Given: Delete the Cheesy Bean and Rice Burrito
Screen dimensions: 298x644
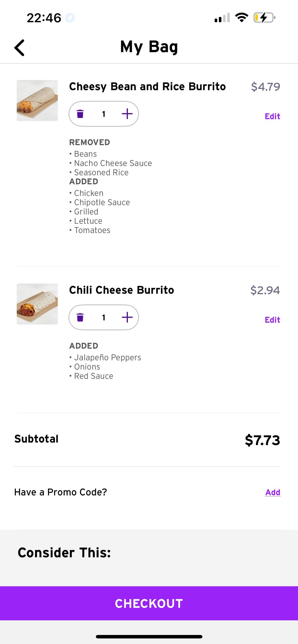Looking at the screenshot, I should click(80, 114).
